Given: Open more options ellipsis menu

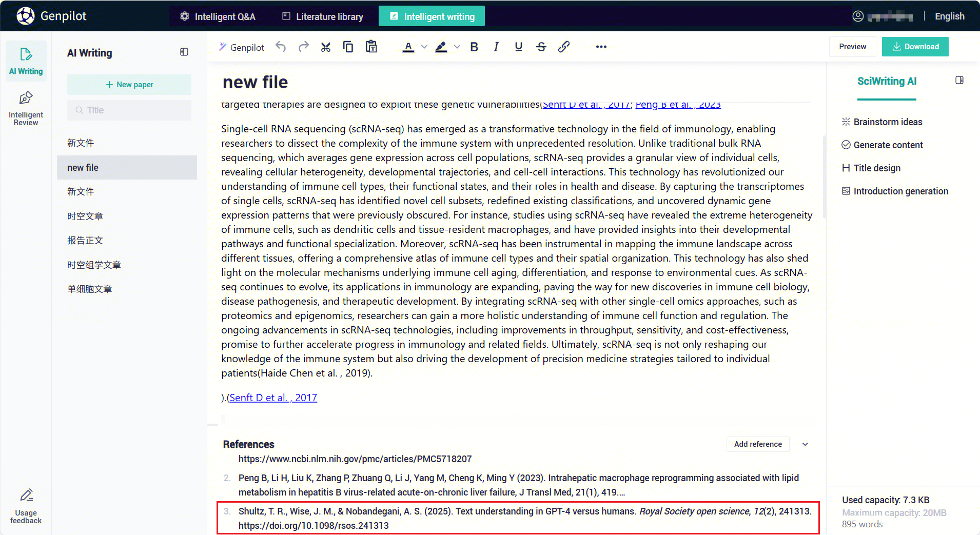Looking at the screenshot, I should 601,47.
